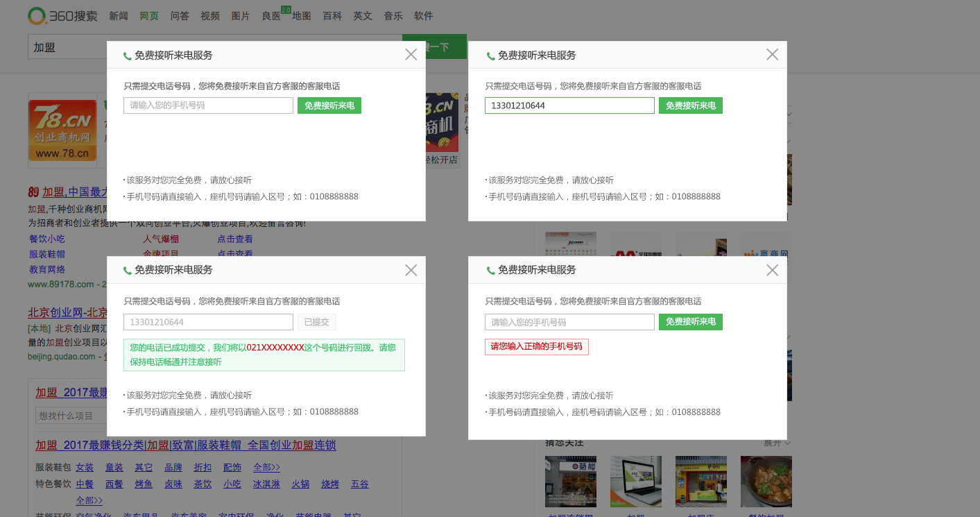This screenshot has height=517, width=980.
Task: Open the 音乐 tab
Action: [393, 16]
